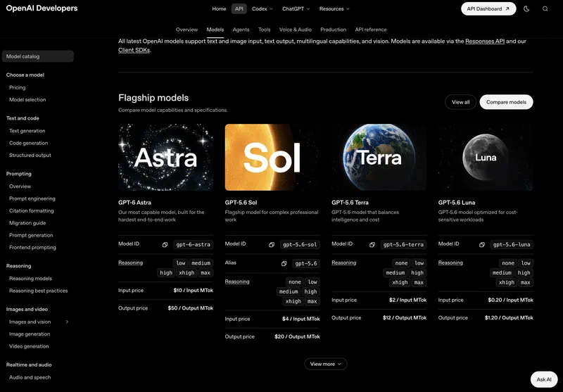Click the View all button
The image size is (563, 392).
tap(460, 102)
